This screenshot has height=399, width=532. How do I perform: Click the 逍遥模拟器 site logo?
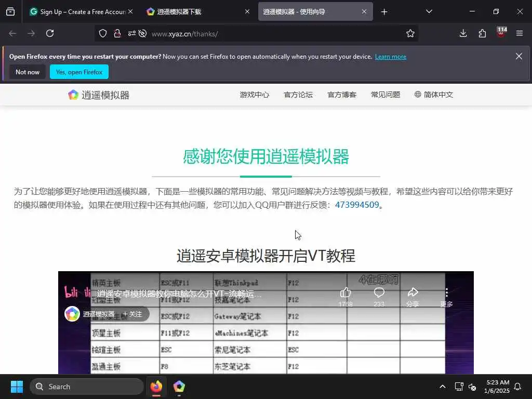click(x=98, y=95)
